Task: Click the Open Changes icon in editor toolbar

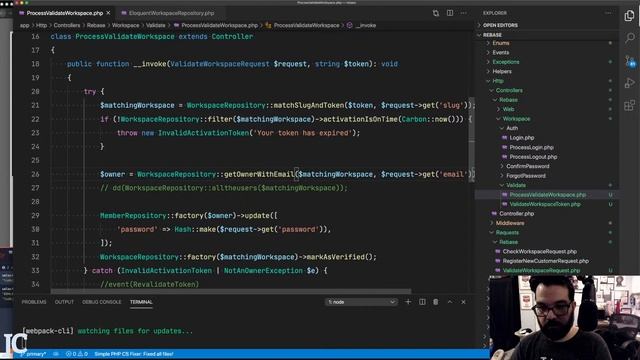Action: 436,13
